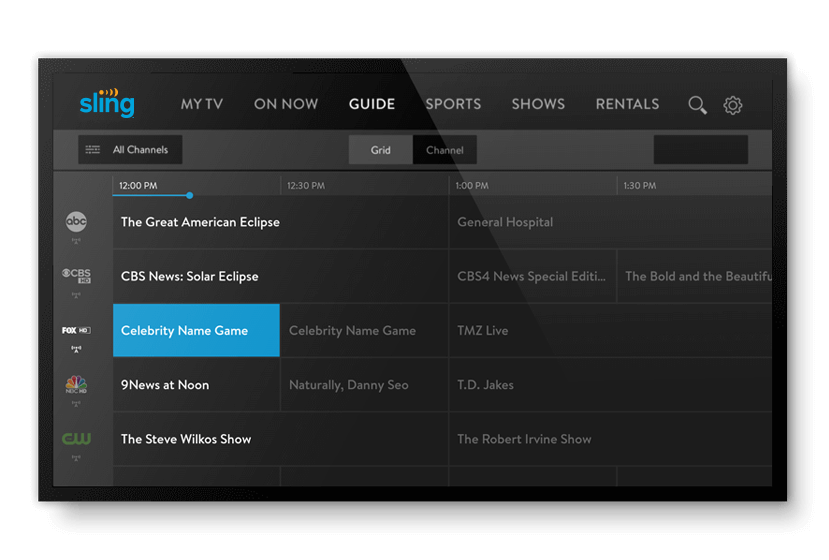The image size is (829, 560).
Task: Click the list icon in All Channels filter
Action: 93,150
